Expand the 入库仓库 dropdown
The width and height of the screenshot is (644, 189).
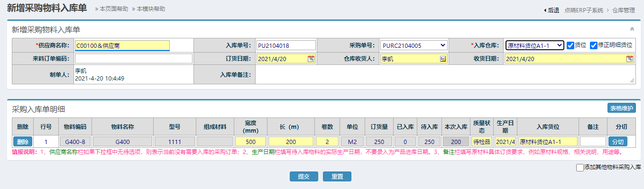point(534,45)
